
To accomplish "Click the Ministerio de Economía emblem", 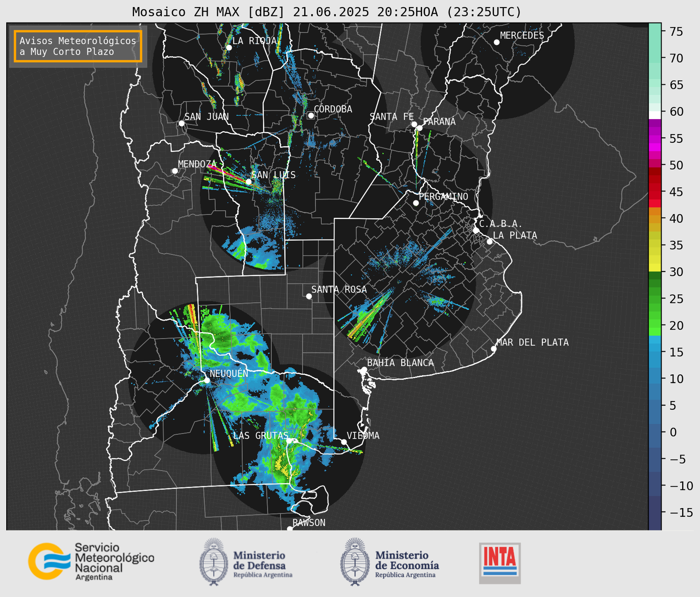I will 355,562.
